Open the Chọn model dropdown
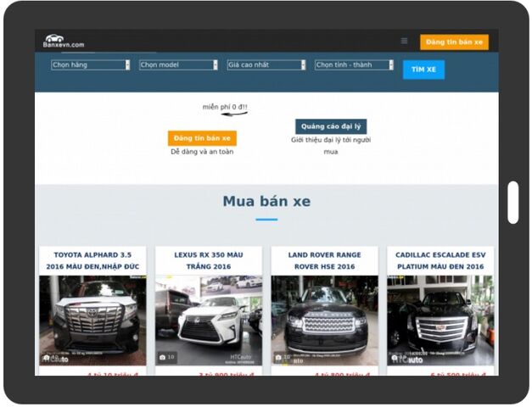The width and height of the screenshot is (532, 407). [x=178, y=64]
